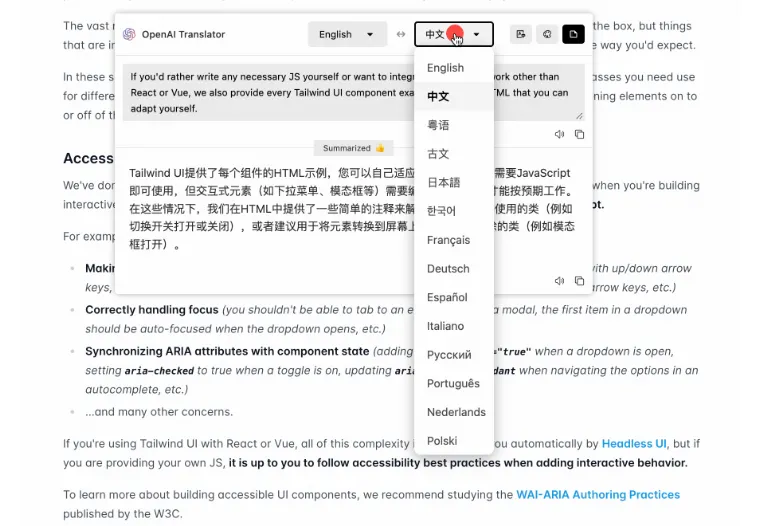Open the Headless UI link
The image size is (767, 526).
633,443
